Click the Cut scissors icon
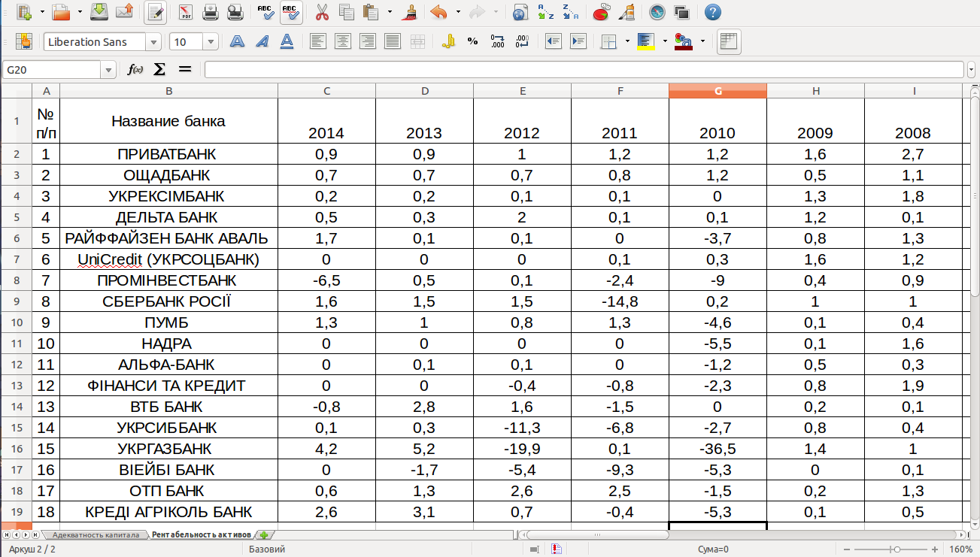Viewport: 980px width, 557px height. 322,12
